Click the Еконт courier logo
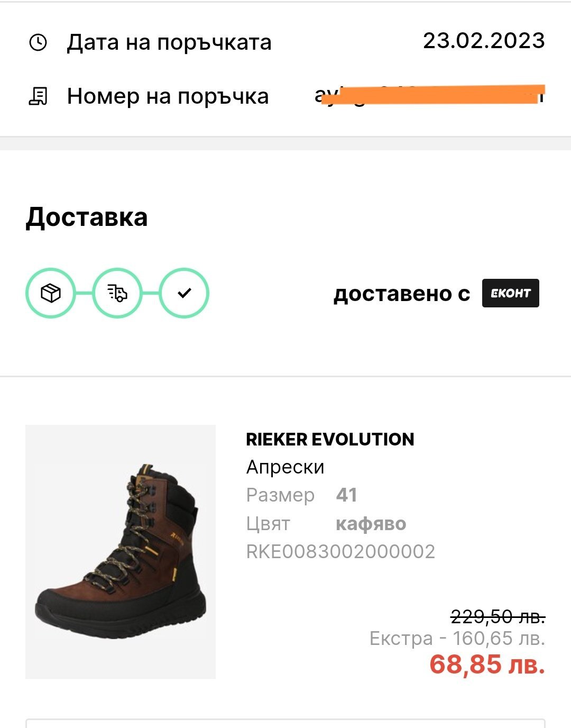The height and width of the screenshot is (728, 571). click(x=510, y=293)
